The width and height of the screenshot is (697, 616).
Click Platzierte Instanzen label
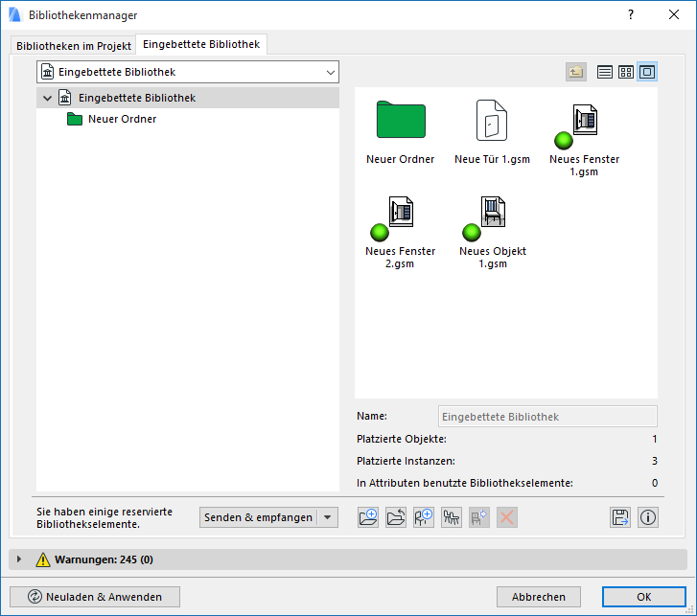click(406, 461)
